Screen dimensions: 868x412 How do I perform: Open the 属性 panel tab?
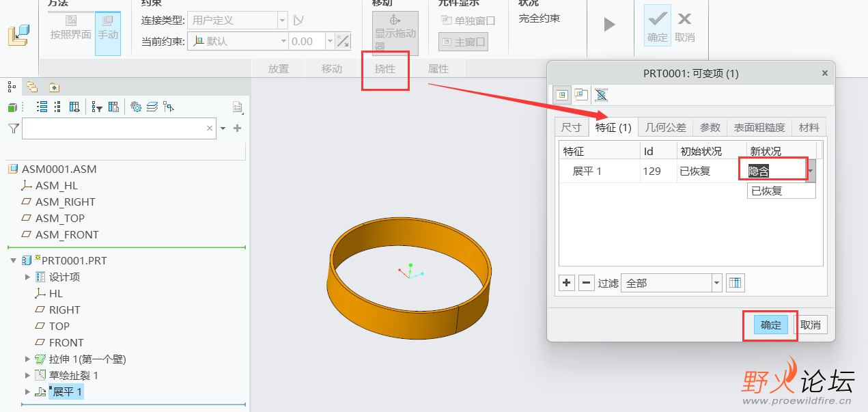pyautogui.click(x=438, y=68)
